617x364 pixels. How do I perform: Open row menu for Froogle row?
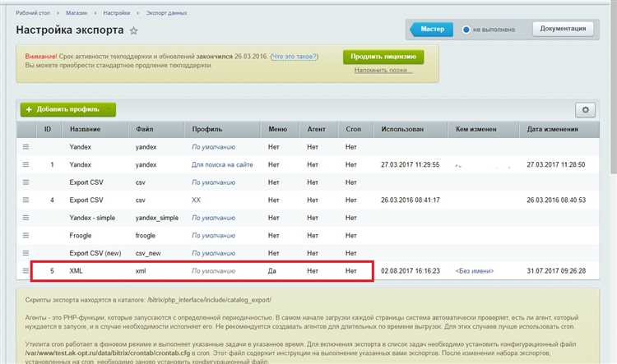coord(26,235)
